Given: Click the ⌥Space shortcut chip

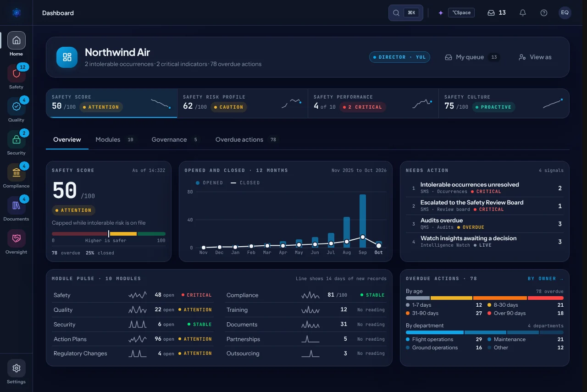Looking at the screenshot, I should click(461, 13).
